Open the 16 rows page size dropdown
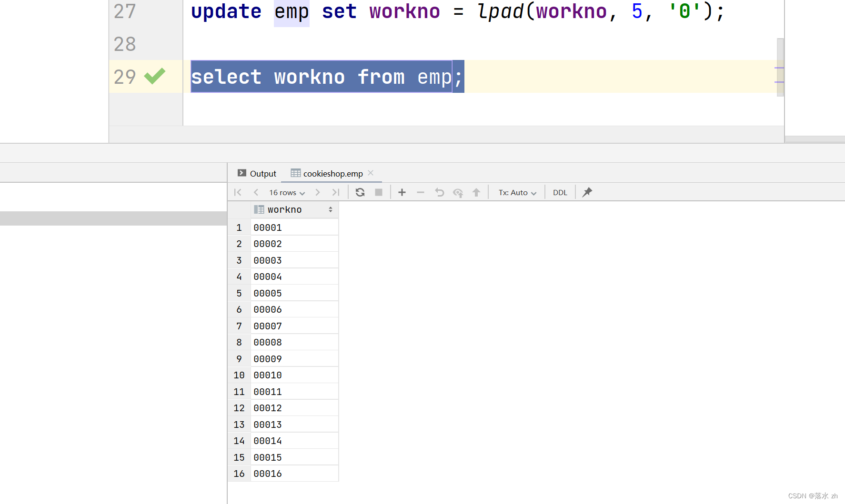 pos(287,193)
